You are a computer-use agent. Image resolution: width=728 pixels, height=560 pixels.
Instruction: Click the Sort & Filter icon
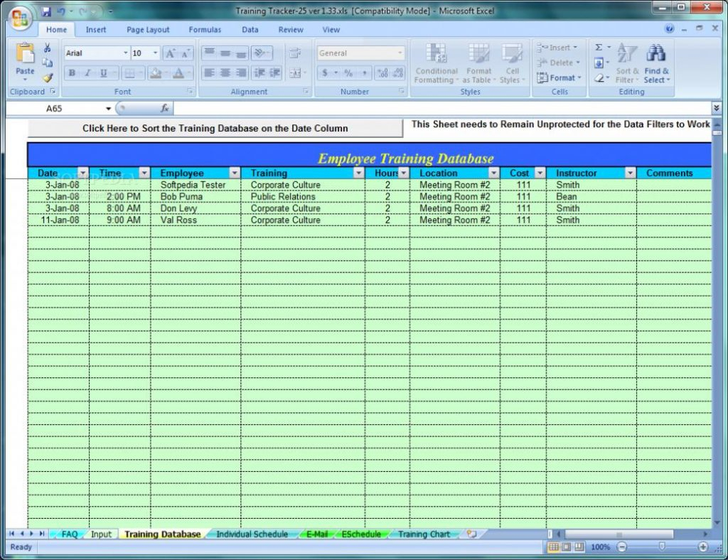point(626,54)
